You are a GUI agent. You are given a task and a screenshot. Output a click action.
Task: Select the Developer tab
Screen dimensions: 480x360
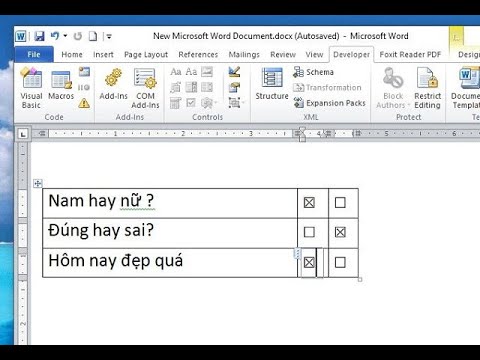(x=351, y=54)
